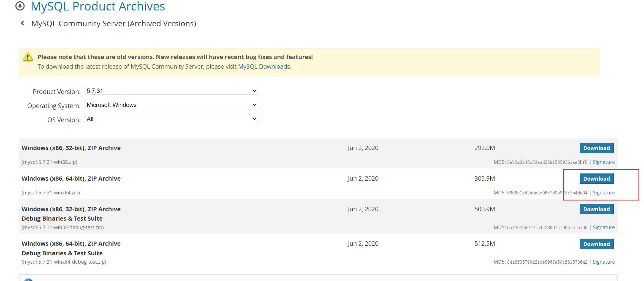
Task: Click "Windows (x86, 64-bit), ZIP Archive" in the 305.9M row
Action: [71, 178]
